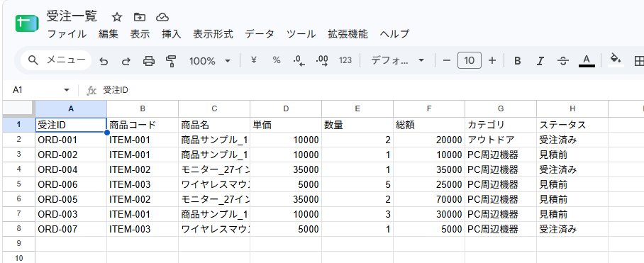644x263 pixels.
Task: Click the print icon
Action: point(149,61)
